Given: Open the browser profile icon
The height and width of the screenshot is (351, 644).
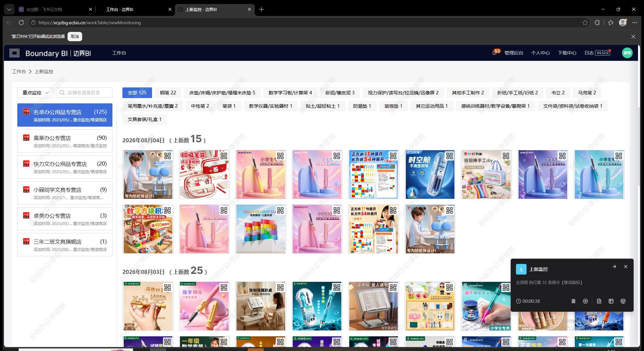Looking at the screenshot, I should click(x=623, y=23).
